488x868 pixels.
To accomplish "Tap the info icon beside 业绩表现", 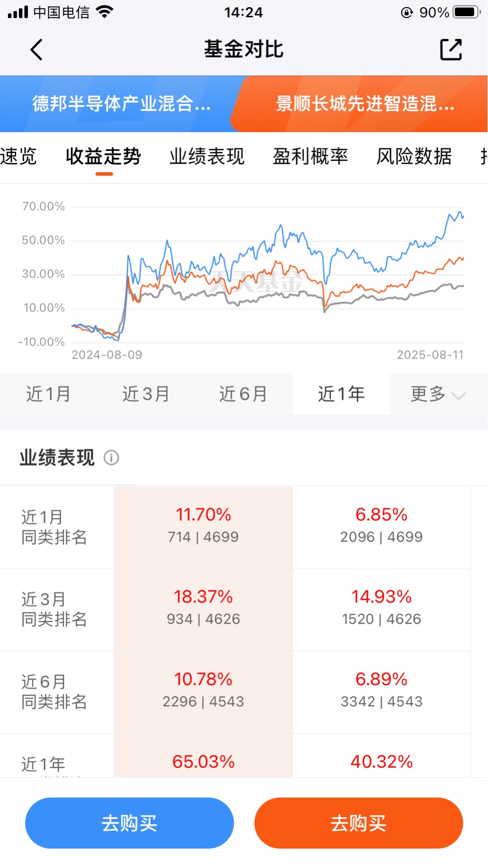I will coord(111,458).
